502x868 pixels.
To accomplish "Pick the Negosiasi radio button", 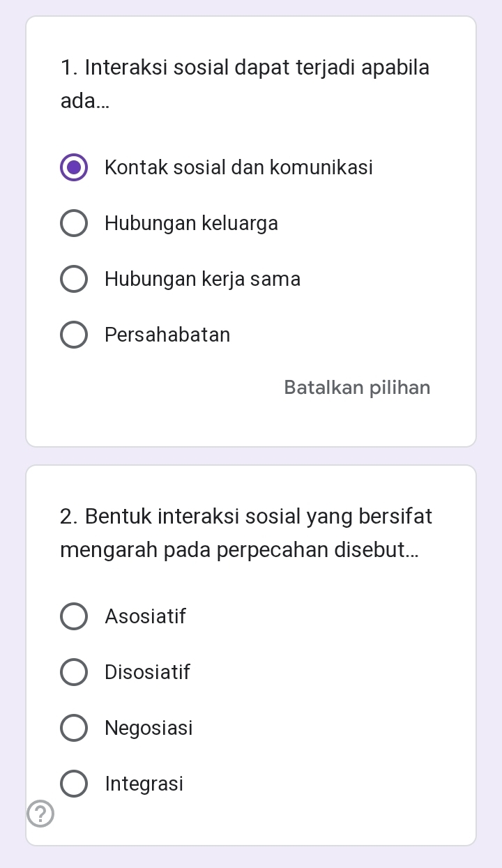I will click(x=74, y=729).
